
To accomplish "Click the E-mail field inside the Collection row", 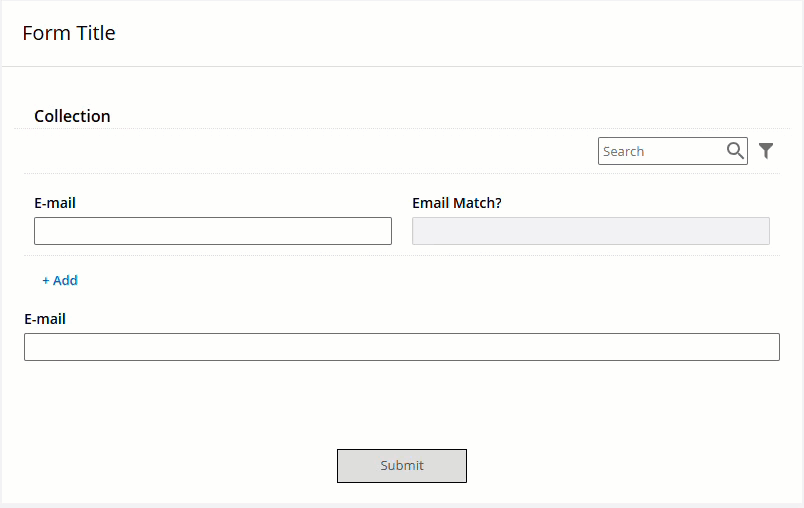I will coord(213,231).
